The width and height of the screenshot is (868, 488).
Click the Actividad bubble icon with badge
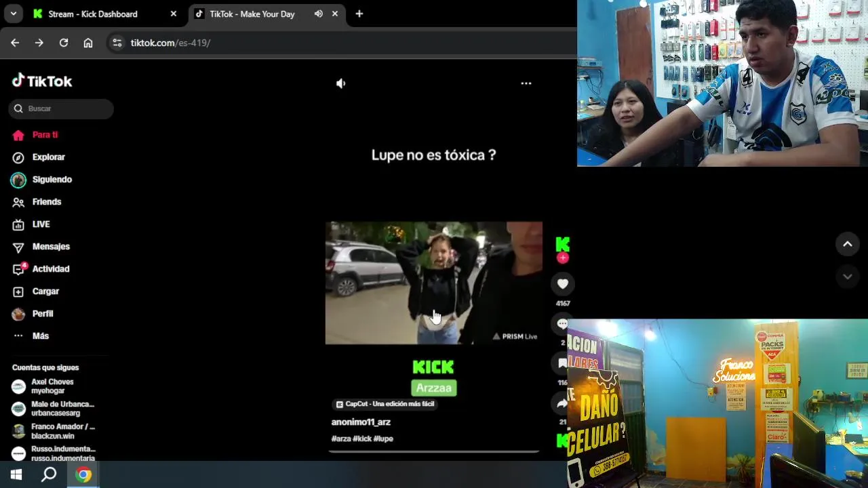click(19, 269)
